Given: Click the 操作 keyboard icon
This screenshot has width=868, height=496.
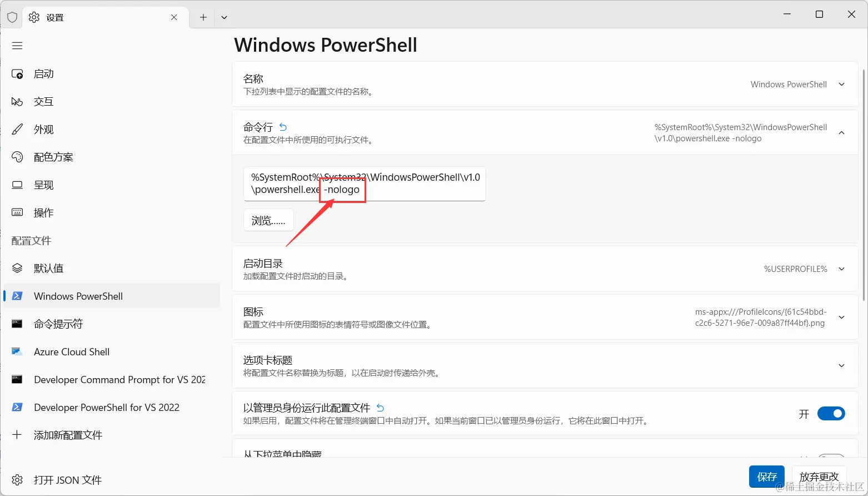Looking at the screenshot, I should (x=17, y=212).
